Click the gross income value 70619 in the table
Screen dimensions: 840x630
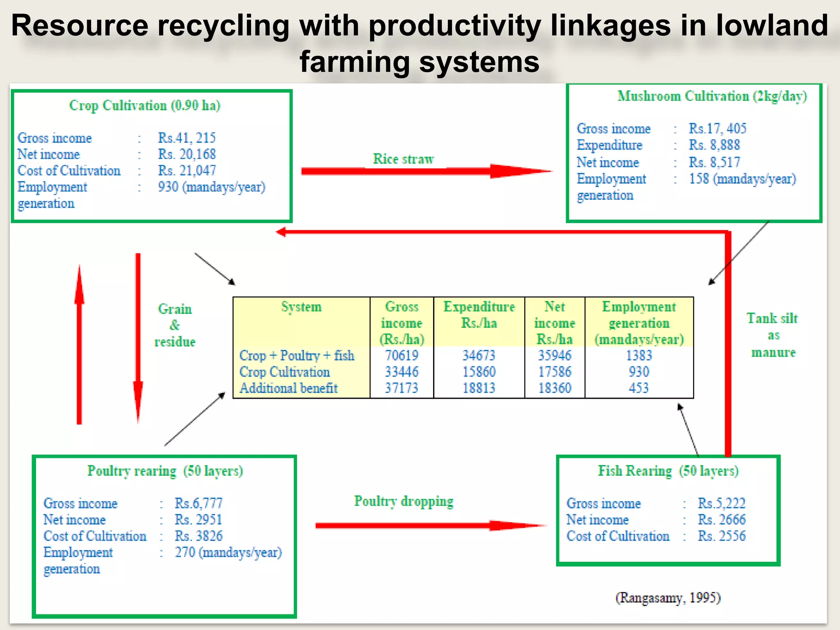click(x=401, y=355)
